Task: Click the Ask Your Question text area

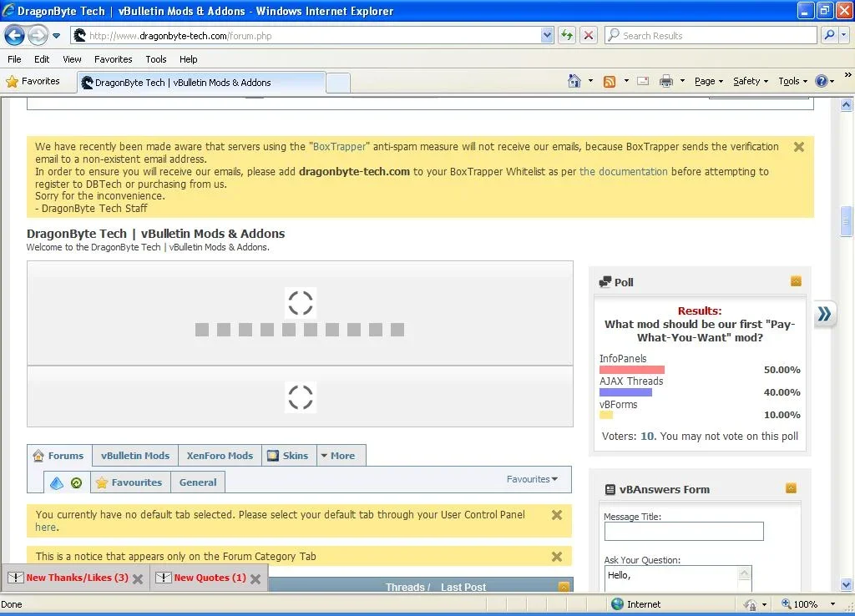Action: click(x=678, y=578)
